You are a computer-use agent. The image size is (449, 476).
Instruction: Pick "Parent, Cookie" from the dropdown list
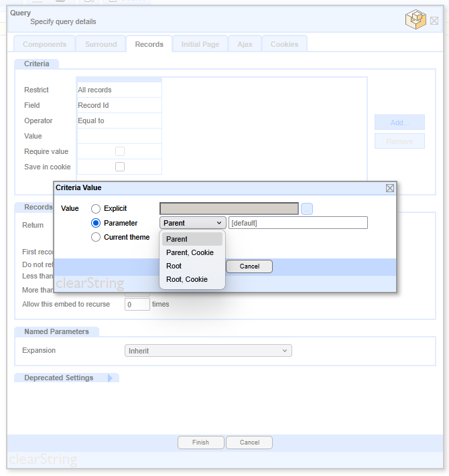click(x=190, y=252)
